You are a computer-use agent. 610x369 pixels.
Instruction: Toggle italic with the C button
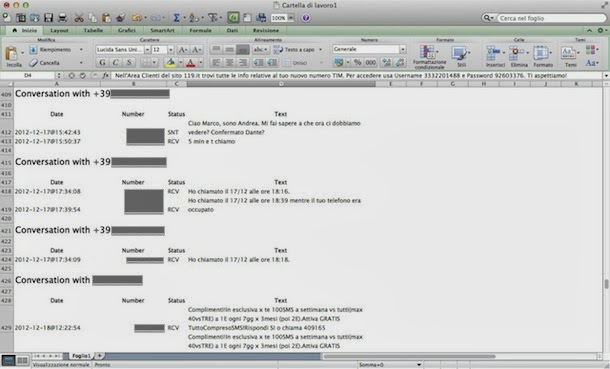(x=116, y=62)
